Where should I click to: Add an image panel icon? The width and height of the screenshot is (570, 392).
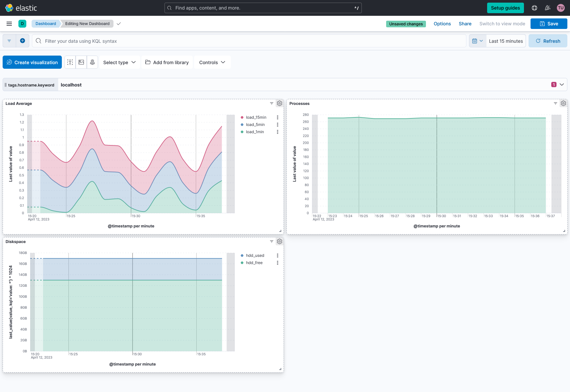(81, 62)
